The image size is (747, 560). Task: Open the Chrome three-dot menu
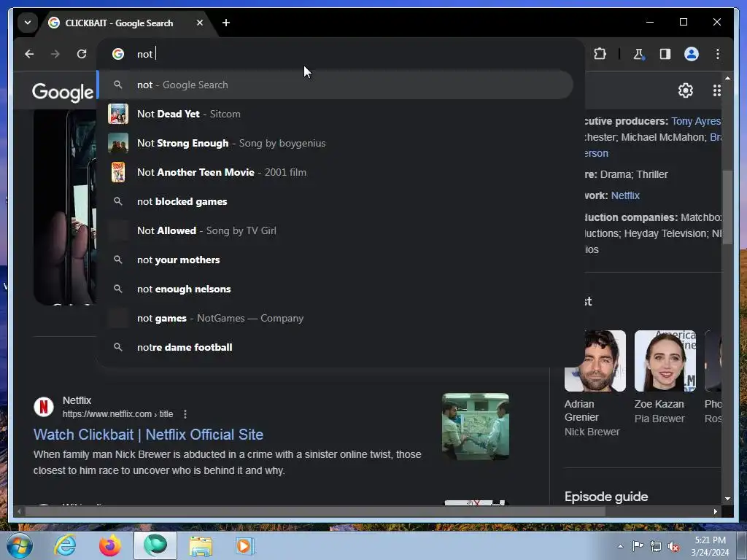[x=718, y=54]
